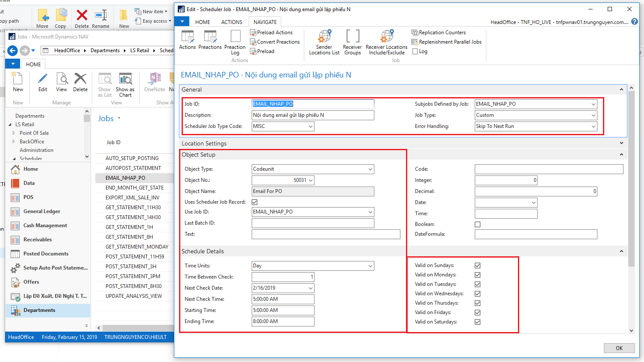This screenshot has height=362, width=644.
Task: Open the Preactions icon
Action: (210, 40)
